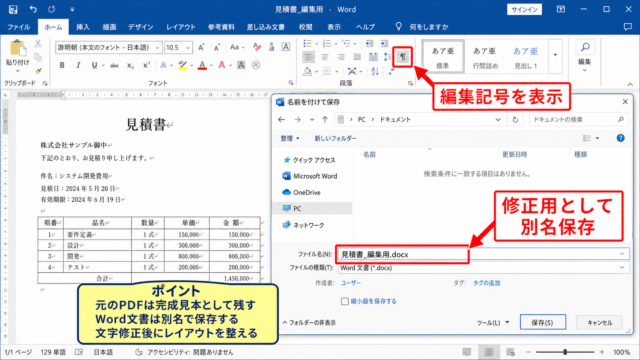
Task: Click the キャンセル button
Action: coord(599,322)
